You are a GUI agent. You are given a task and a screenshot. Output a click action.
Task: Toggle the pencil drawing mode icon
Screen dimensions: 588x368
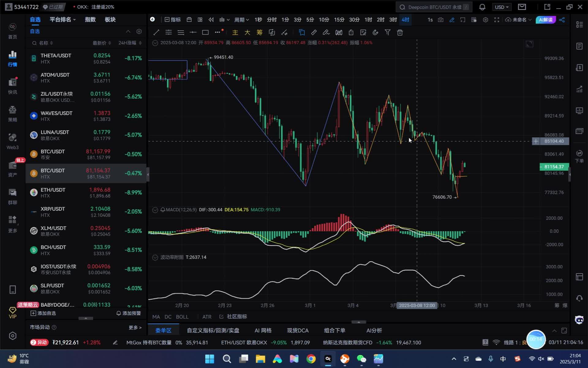[452, 20]
